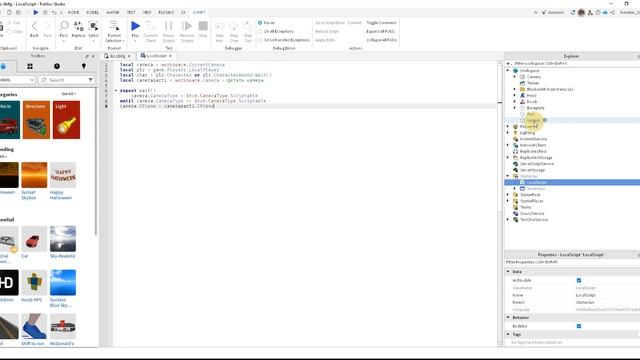Viewport: 640px width, 360px height.
Task: Open the Toolbox recent clock tab
Action: 57,66
